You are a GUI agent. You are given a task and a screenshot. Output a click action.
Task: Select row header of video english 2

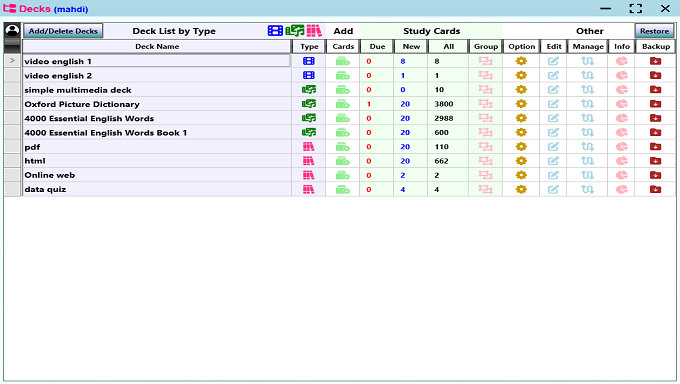tap(12, 75)
